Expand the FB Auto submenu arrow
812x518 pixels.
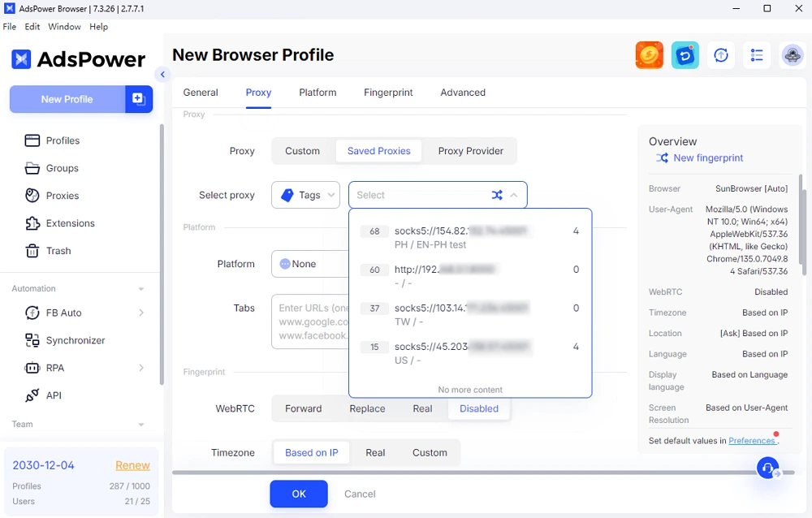[x=141, y=313]
